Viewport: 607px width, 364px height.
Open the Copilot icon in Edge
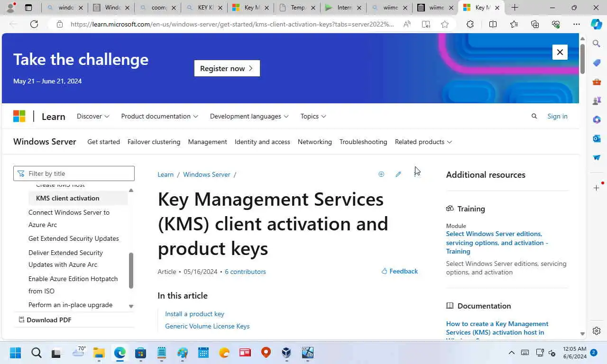point(597,24)
